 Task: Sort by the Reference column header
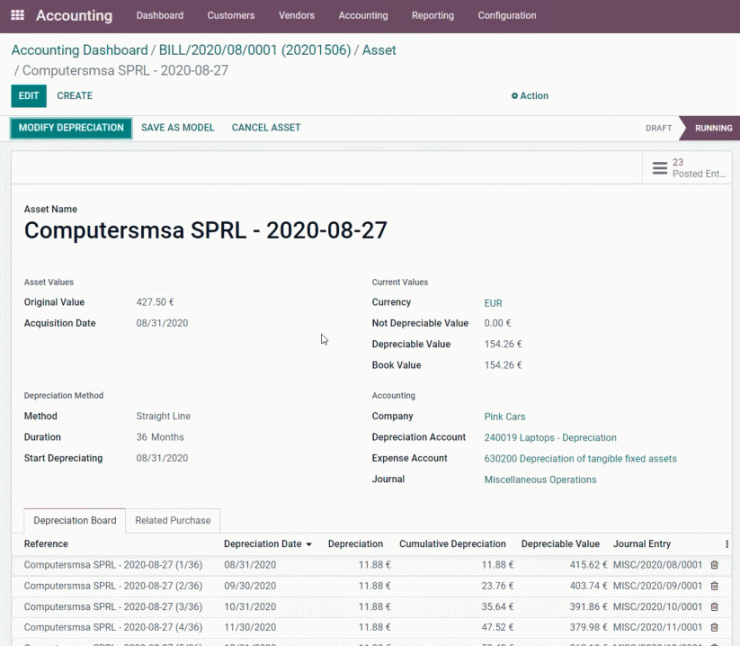[46, 544]
